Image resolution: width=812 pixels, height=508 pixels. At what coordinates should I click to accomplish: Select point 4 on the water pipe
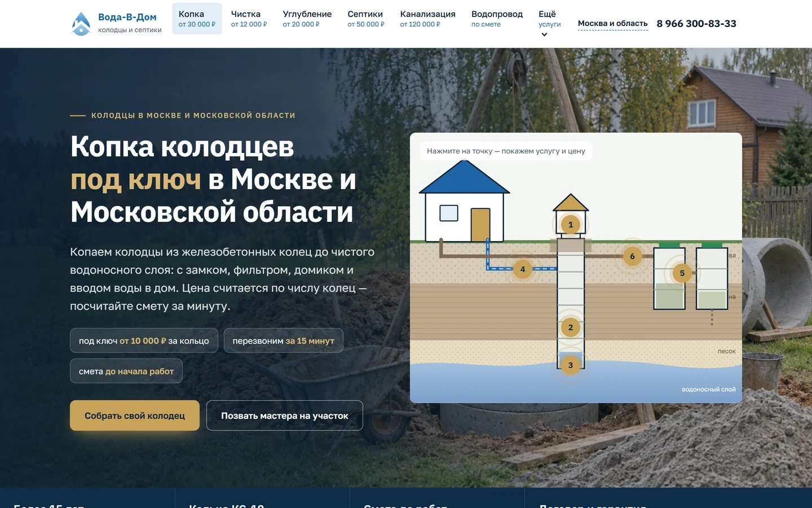pos(523,269)
